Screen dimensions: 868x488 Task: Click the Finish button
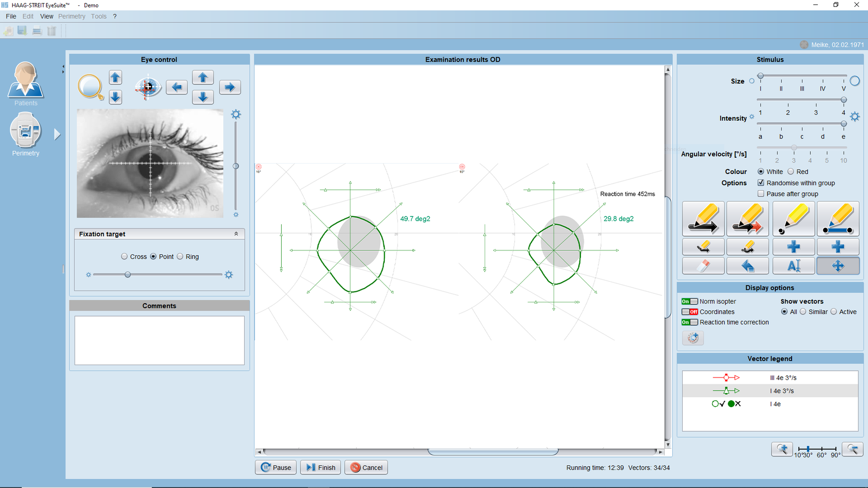[x=320, y=467]
